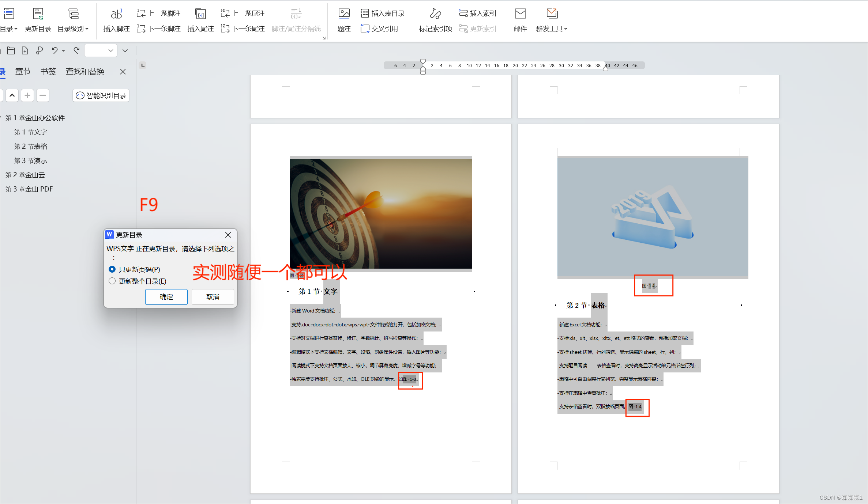This screenshot has height=504, width=868.
Task: Add a caption using the 题注 icon
Action: tap(343, 20)
